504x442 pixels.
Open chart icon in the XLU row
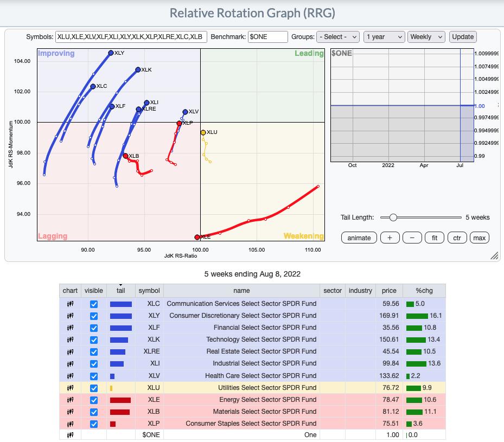pyautogui.click(x=70, y=388)
